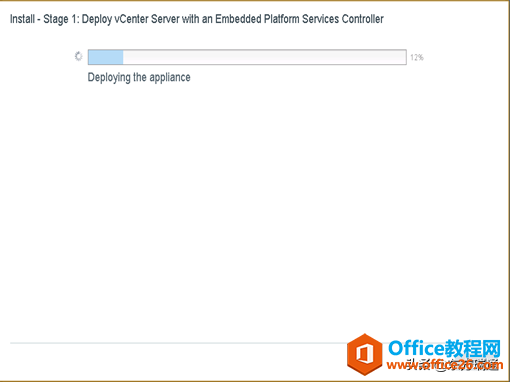Click the word "Install" in the title

tap(22, 19)
